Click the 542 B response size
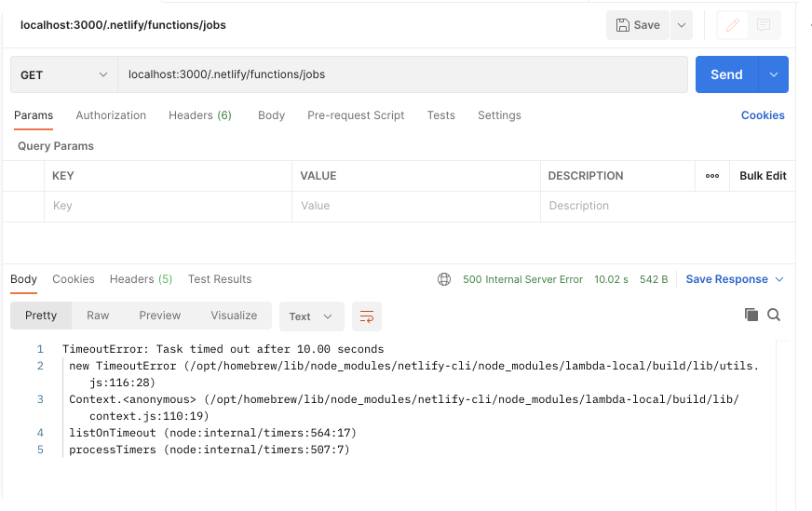This screenshot has height=511, width=812. 654,279
